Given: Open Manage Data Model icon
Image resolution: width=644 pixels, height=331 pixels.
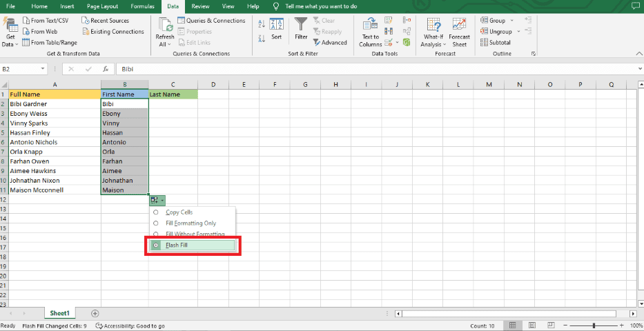Looking at the screenshot, I should click(407, 42).
